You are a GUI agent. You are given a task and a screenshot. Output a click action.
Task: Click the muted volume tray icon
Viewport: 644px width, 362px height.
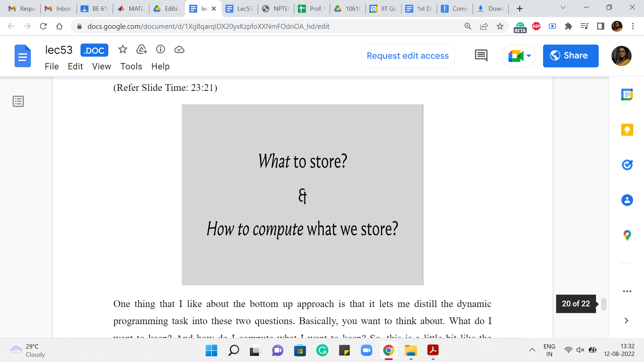(x=580, y=350)
